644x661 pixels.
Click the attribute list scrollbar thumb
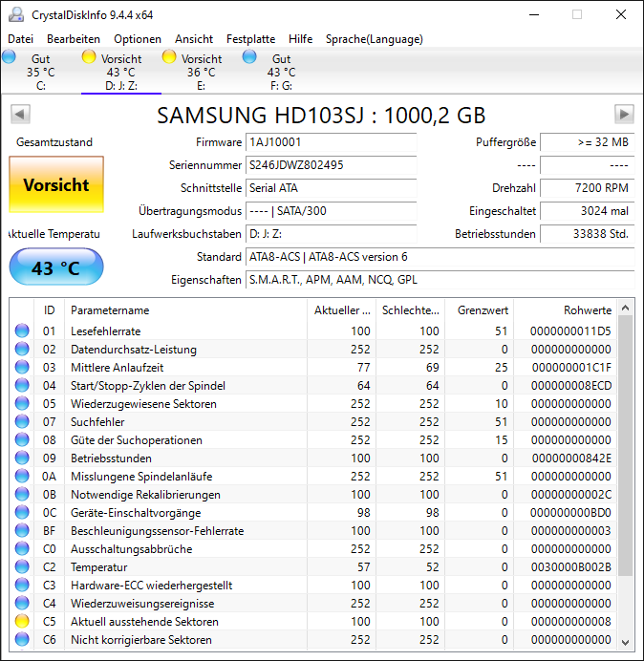coord(626,445)
